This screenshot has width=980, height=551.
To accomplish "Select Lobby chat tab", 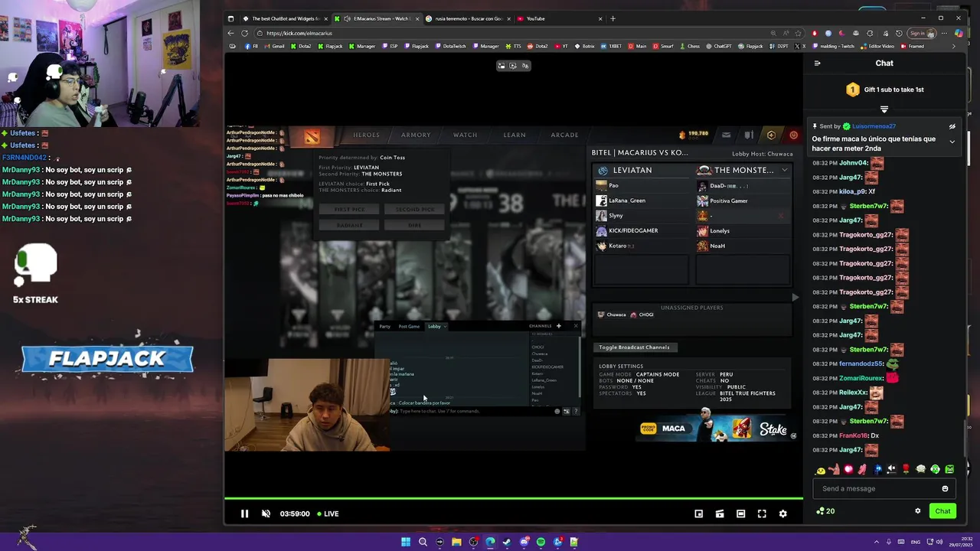I will pyautogui.click(x=436, y=326).
